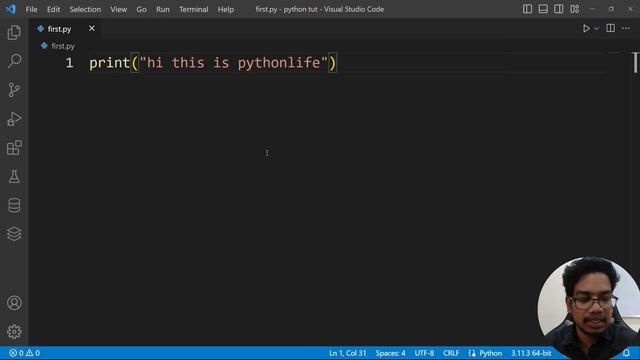The image size is (640, 360).
Task: Expand the run options dropdown arrow
Action: pos(597,29)
